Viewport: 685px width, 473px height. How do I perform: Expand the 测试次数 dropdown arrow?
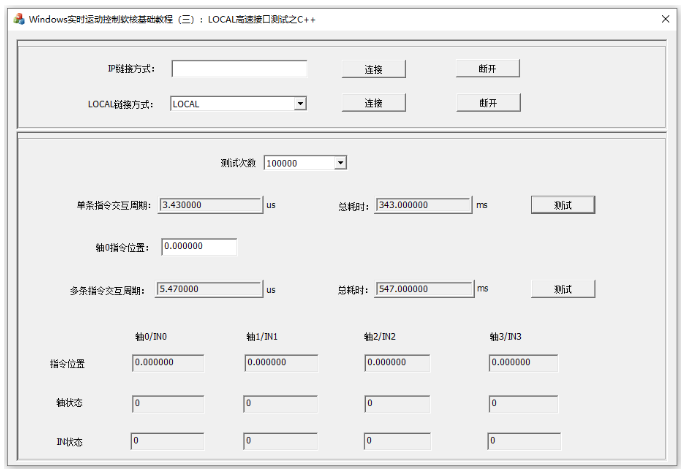[x=341, y=163]
